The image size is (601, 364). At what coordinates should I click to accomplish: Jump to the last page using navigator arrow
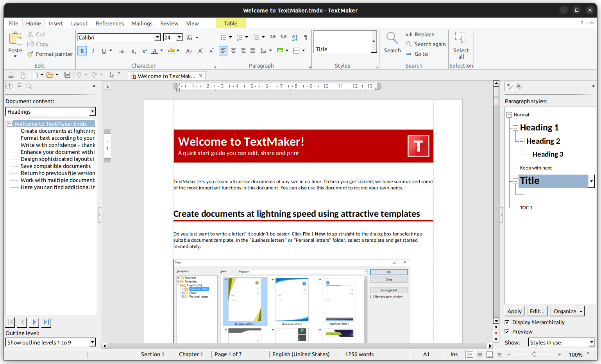click(x=47, y=322)
